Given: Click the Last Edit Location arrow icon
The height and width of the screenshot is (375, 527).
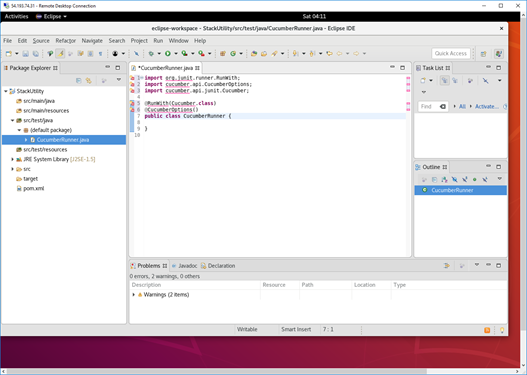Looking at the screenshot, I should pyautogui.click(x=329, y=53).
